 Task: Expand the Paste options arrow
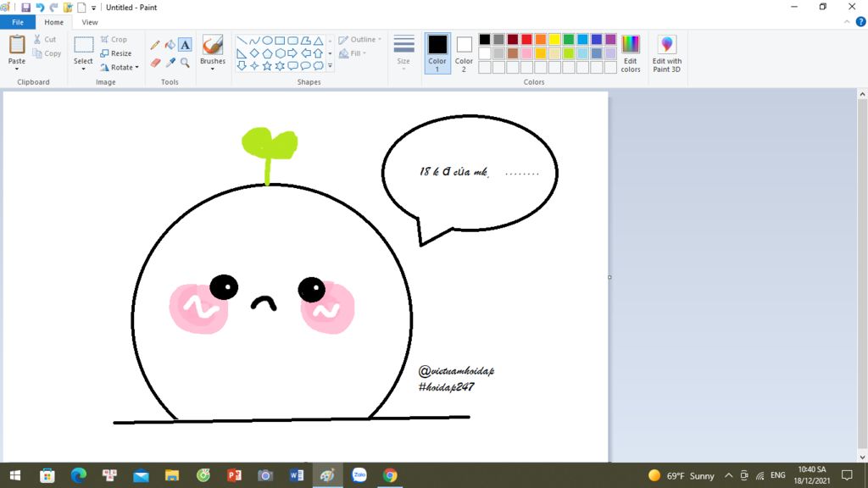(17, 69)
